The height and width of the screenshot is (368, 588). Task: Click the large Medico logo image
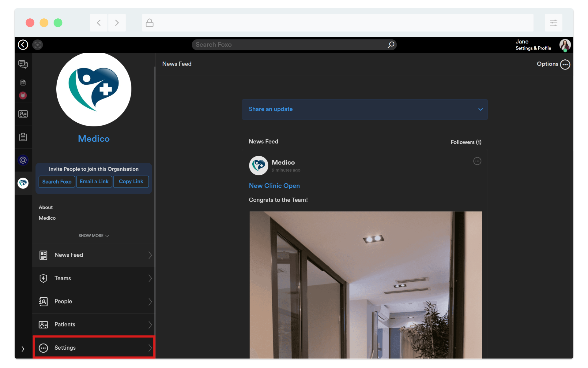(x=94, y=89)
